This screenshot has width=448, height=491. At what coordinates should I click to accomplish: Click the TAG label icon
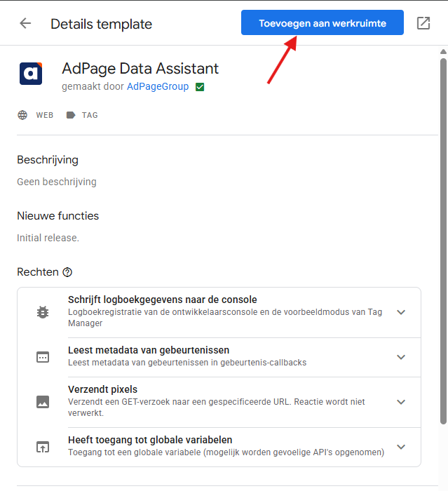[x=71, y=115]
